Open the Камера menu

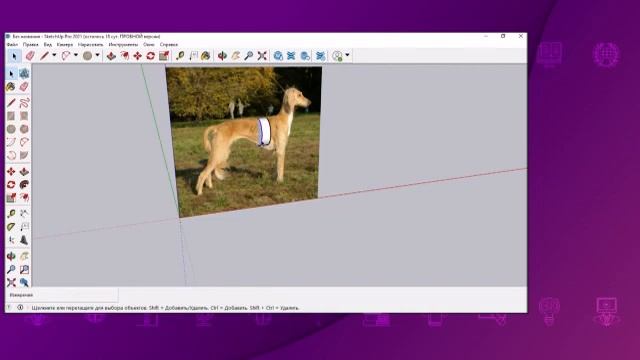tap(65, 44)
